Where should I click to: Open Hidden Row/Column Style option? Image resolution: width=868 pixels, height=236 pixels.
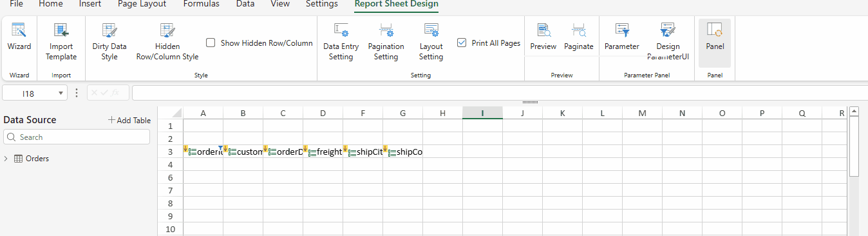pos(167,42)
